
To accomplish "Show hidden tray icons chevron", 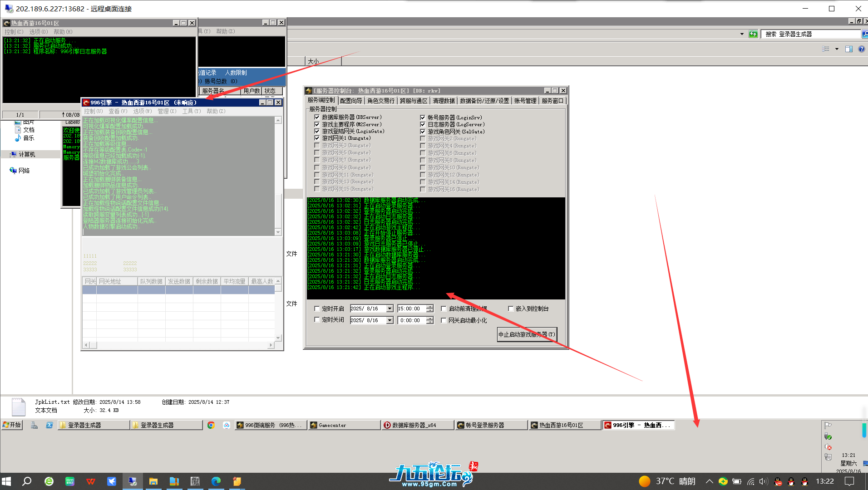I will tap(709, 481).
